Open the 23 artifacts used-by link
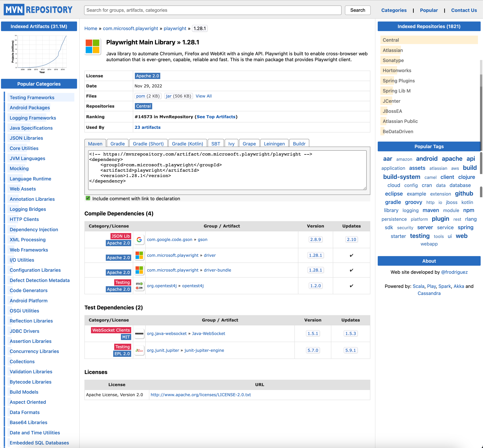This screenshot has height=448, width=483. click(x=147, y=127)
